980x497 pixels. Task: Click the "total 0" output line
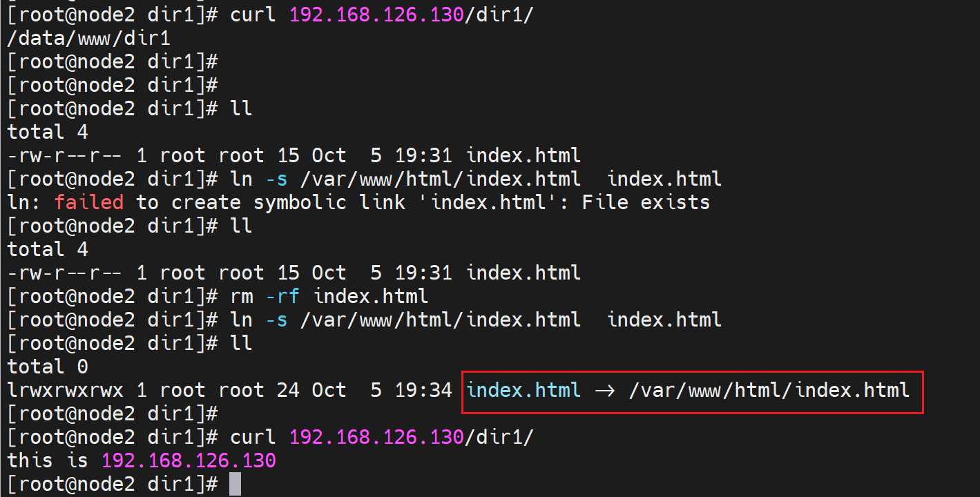click(x=48, y=367)
